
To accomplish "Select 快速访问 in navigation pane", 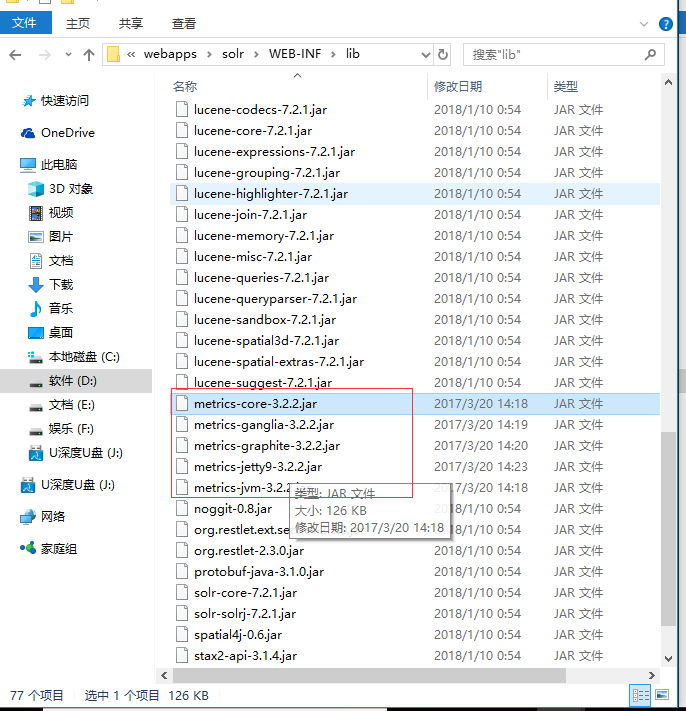I will pos(64,101).
